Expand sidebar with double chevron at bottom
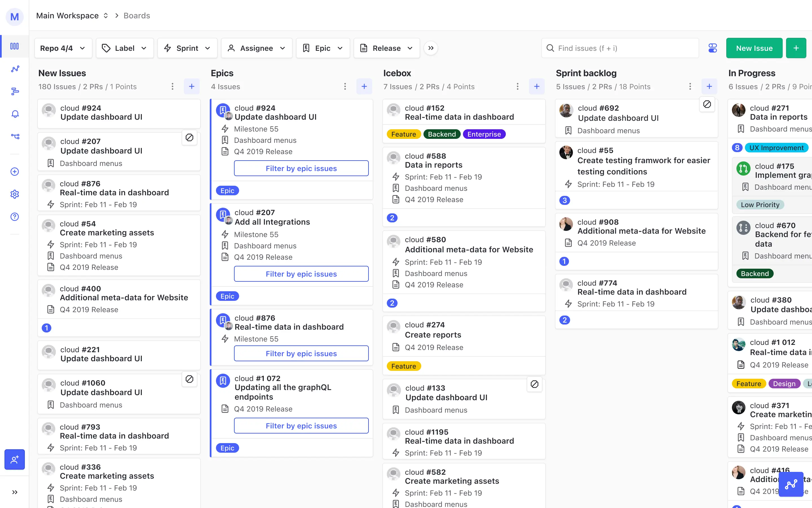 coord(15,492)
